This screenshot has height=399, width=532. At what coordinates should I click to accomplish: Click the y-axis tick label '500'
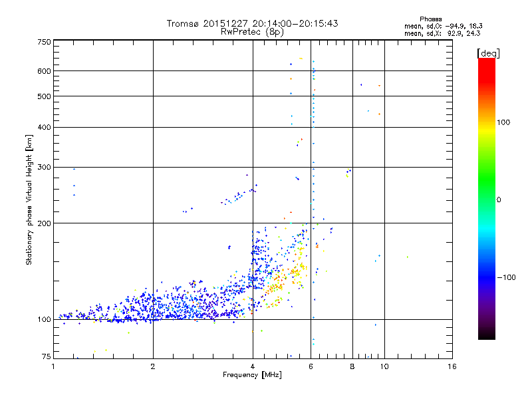tap(44, 96)
